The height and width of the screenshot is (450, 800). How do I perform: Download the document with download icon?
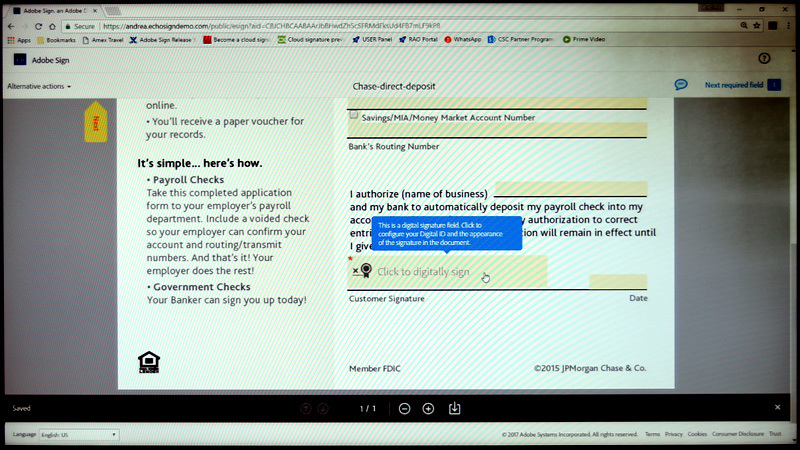454,409
